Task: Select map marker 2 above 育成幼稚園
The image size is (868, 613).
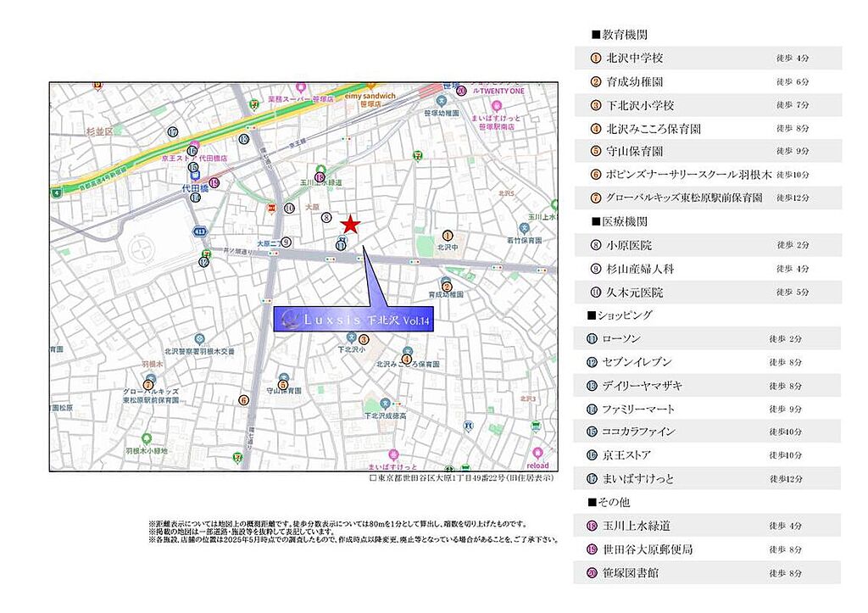Action: pyautogui.click(x=447, y=287)
